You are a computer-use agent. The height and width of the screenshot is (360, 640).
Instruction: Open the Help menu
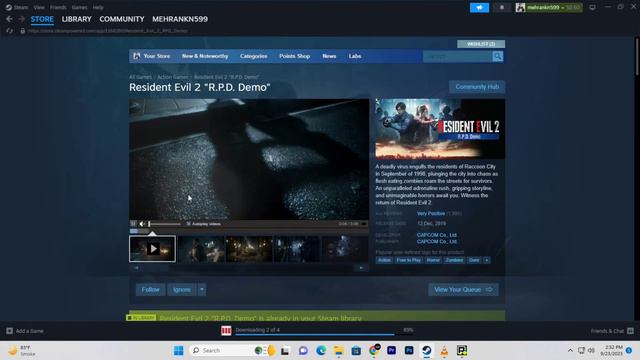tap(98, 7)
